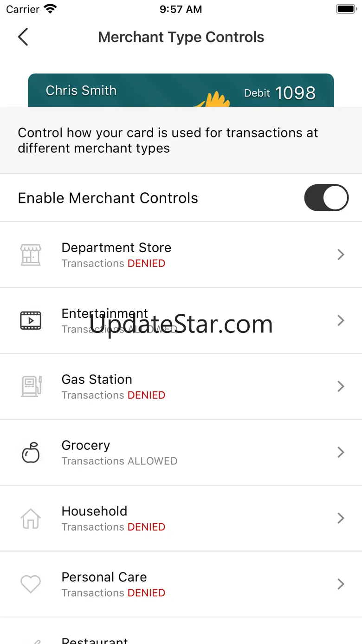Tap the Gas Station pump icon
This screenshot has width=362, height=644.
coord(31,386)
